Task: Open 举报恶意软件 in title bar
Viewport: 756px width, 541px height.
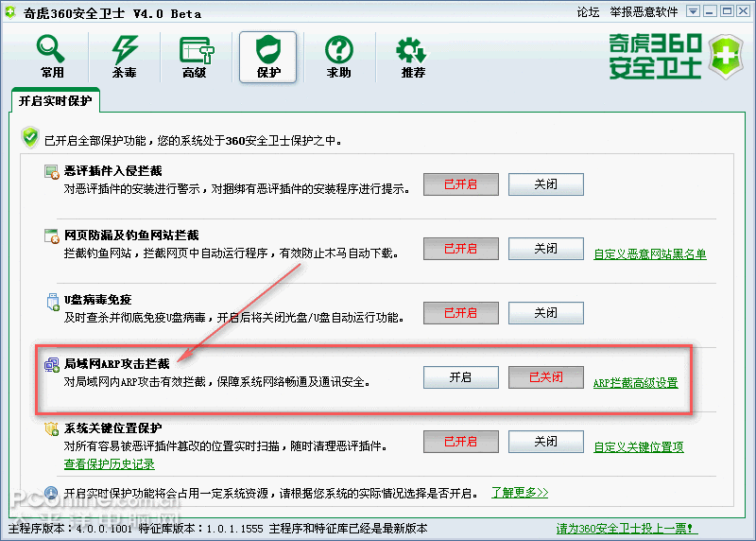Action: (644, 12)
